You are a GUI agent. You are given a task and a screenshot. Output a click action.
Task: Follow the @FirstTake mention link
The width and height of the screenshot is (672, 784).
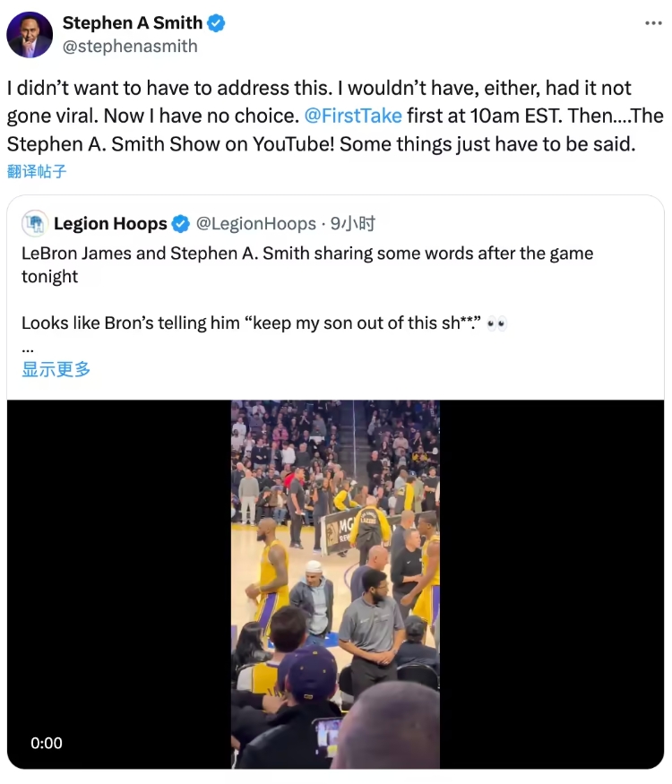pyautogui.click(x=353, y=116)
